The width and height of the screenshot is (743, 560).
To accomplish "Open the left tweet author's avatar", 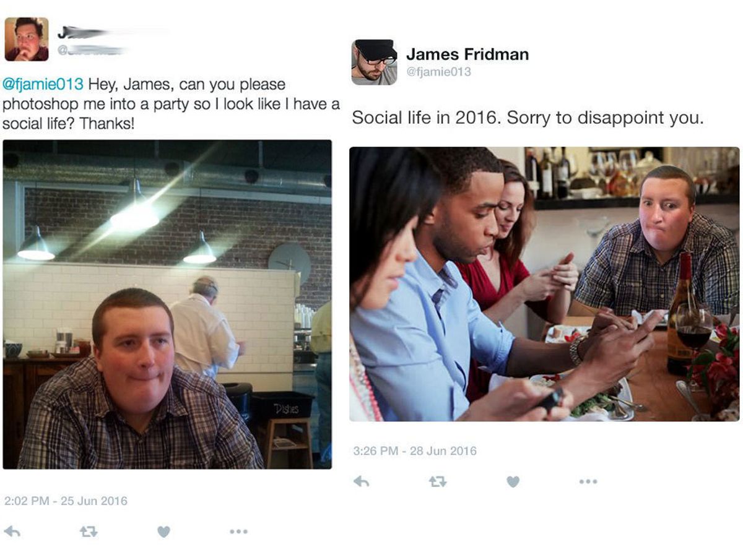I will (x=27, y=40).
